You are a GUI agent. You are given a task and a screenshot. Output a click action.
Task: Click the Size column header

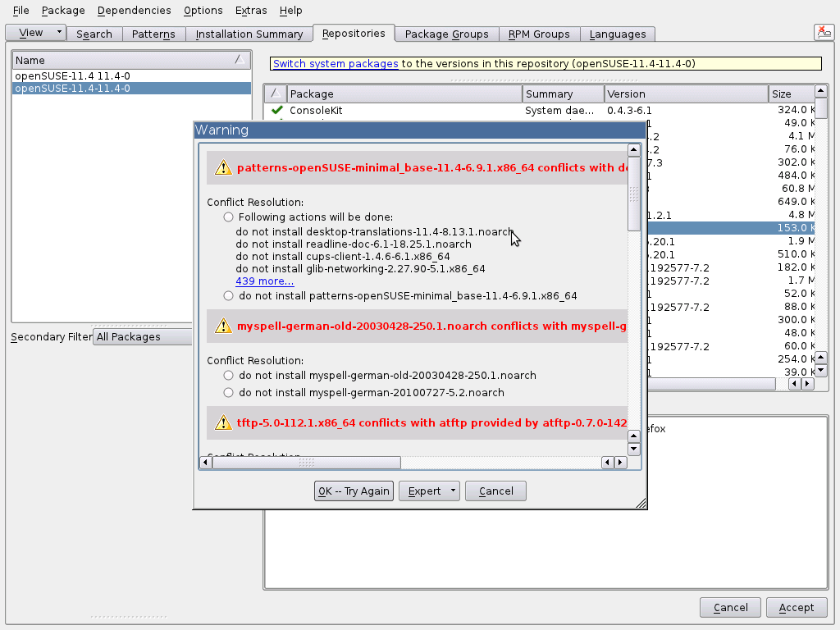pos(792,94)
